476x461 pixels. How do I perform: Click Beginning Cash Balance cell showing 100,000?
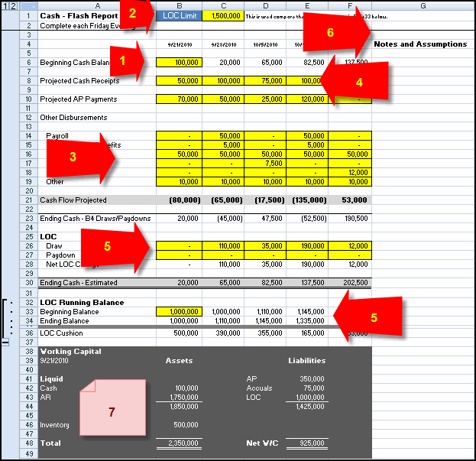coord(179,62)
